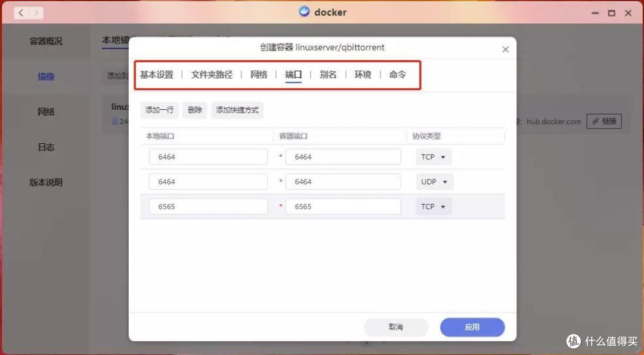
Task: Open protocol dropdown for the 6565 row
Action: [x=434, y=206]
